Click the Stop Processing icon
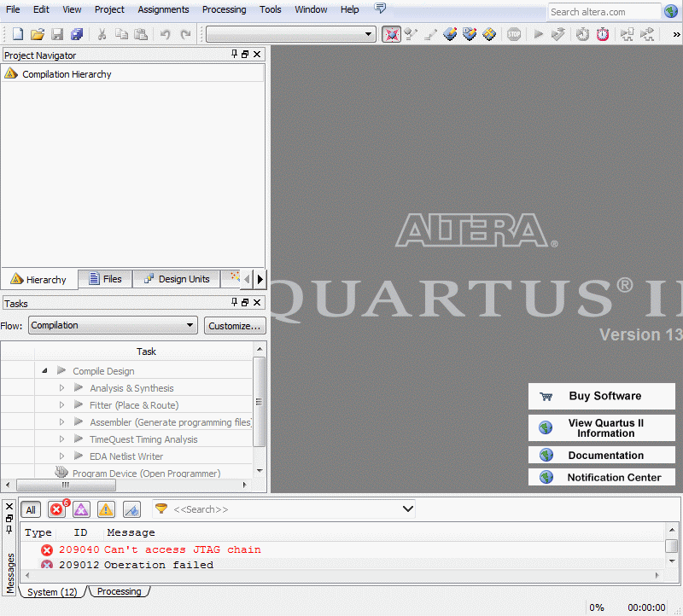Viewport: 683px width, 616px height. [x=513, y=34]
